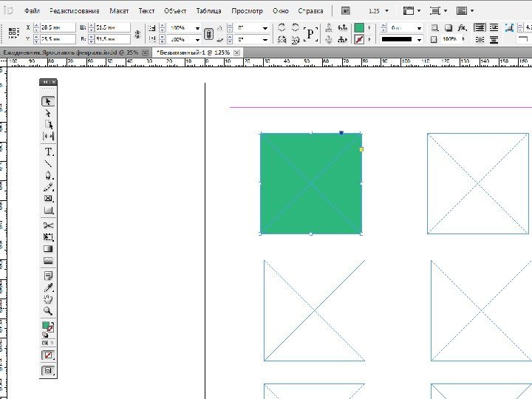The height and width of the screenshot is (399, 532).
Task: Select the Selection (black arrow) tool
Action: (48, 101)
